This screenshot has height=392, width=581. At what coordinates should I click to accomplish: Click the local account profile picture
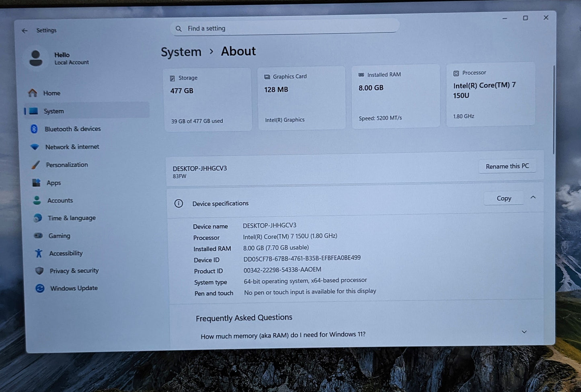click(36, 58)
